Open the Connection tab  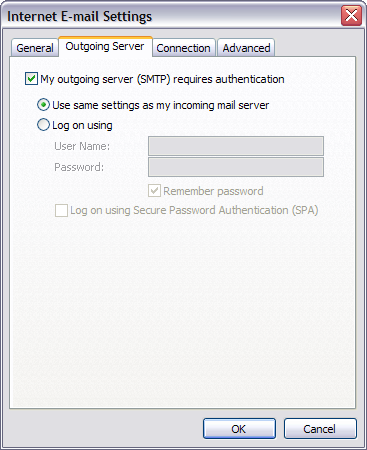(183, 48)
